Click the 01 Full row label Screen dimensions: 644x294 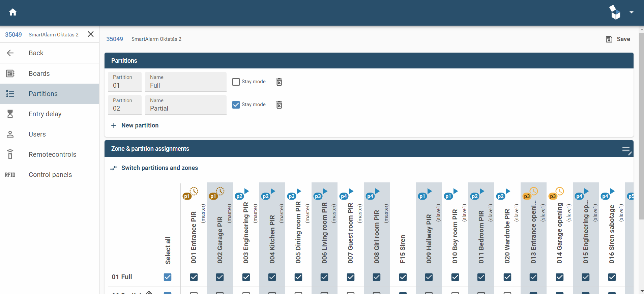tap(122, 277)
